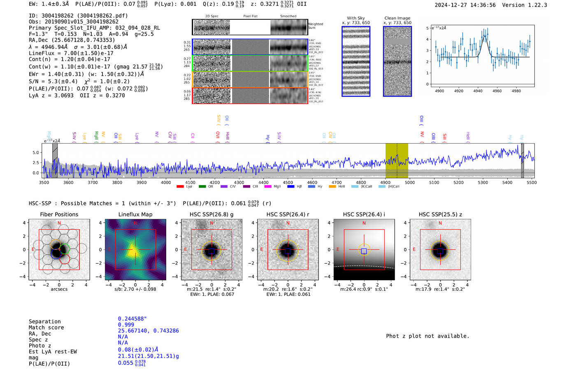The width and height of the screenshot is (576, 392).
Task: Click the red E marker in HSC z cutout
Action: (x=414, y=250)
